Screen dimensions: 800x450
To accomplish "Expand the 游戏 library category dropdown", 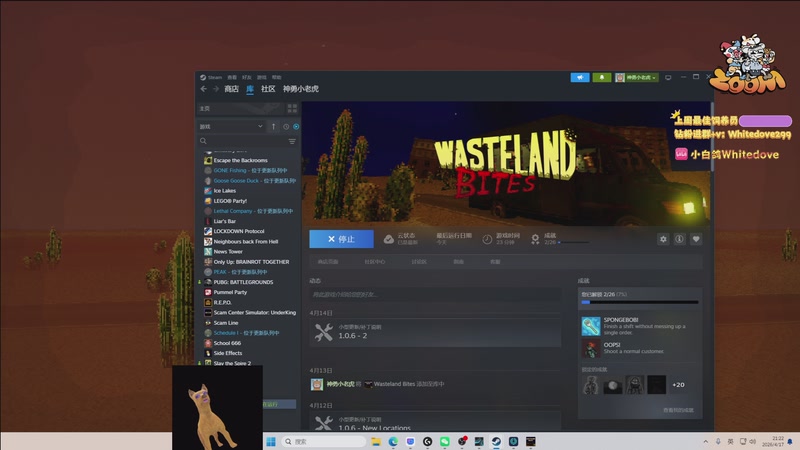I will (231, 127).
